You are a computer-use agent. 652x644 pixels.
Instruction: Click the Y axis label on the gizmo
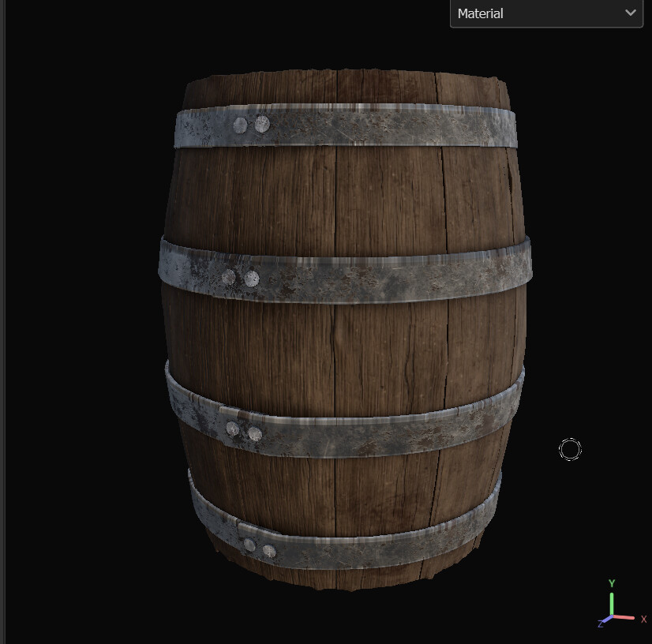pos(613,584)
